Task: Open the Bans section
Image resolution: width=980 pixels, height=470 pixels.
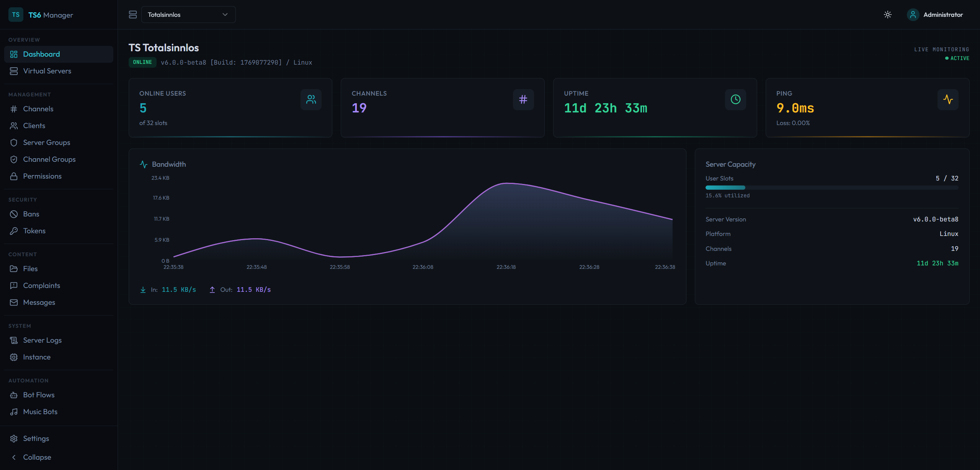Action: (31, 214)
